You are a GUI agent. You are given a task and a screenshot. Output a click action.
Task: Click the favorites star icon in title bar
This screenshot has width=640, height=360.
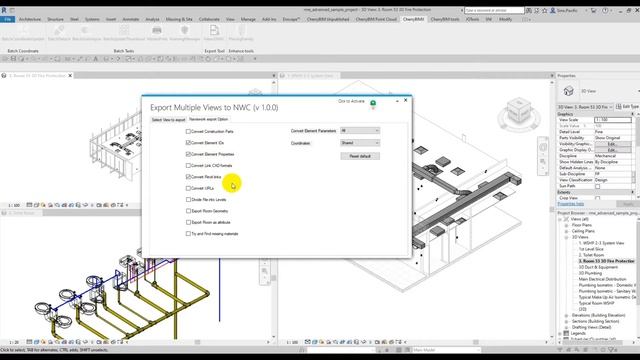pos(544,11)
